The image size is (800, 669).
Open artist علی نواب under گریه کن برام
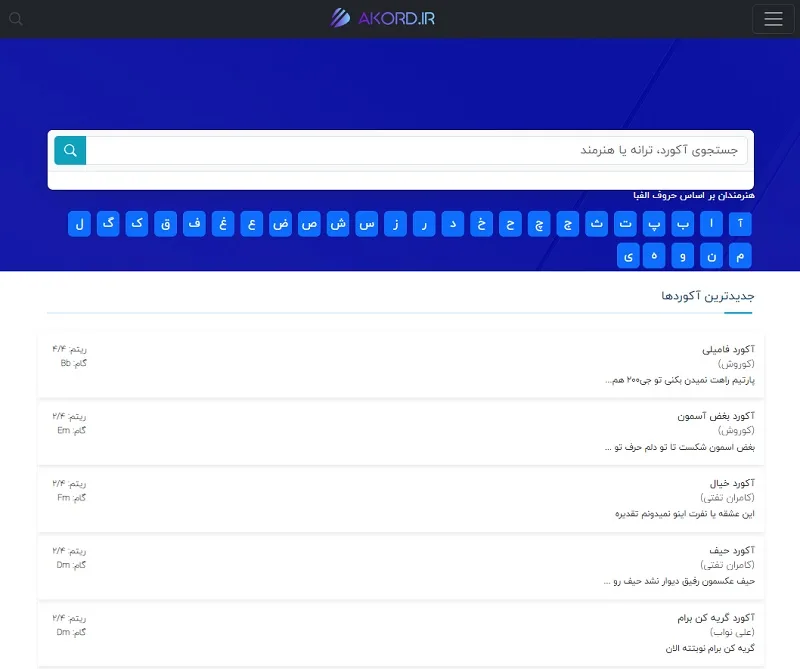click(732, 632)
